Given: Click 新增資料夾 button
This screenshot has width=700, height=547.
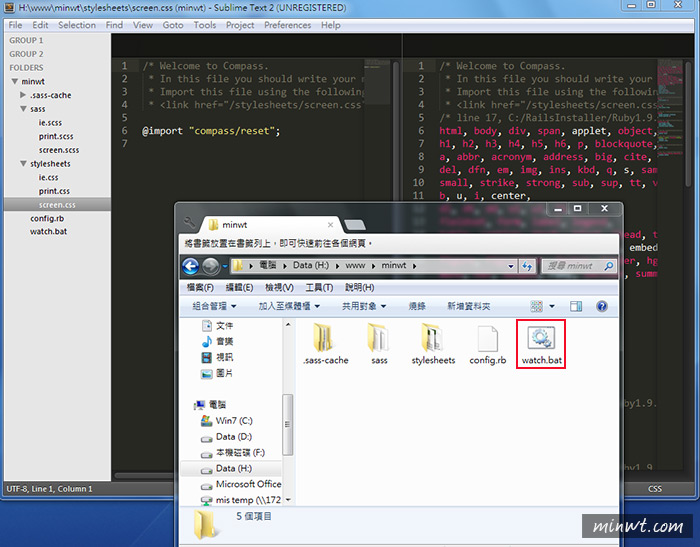Looking at the screenshot, I should [x=469, y=306].
